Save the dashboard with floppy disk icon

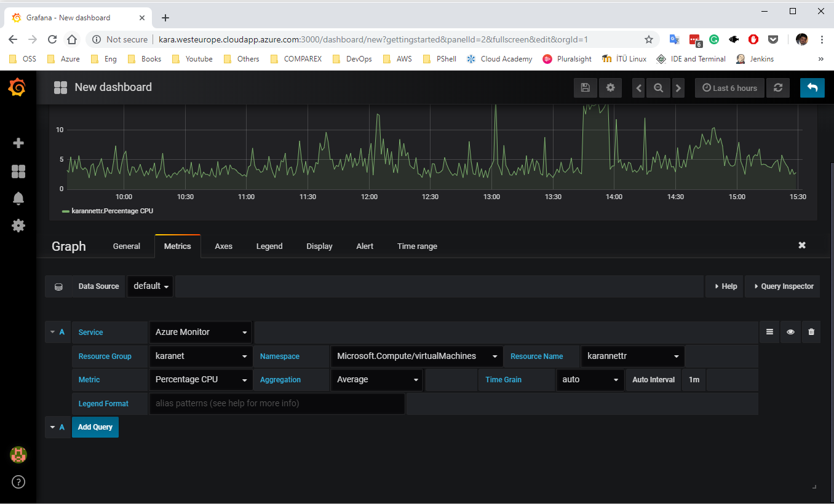pyautogui.click(x=585, y=88)
